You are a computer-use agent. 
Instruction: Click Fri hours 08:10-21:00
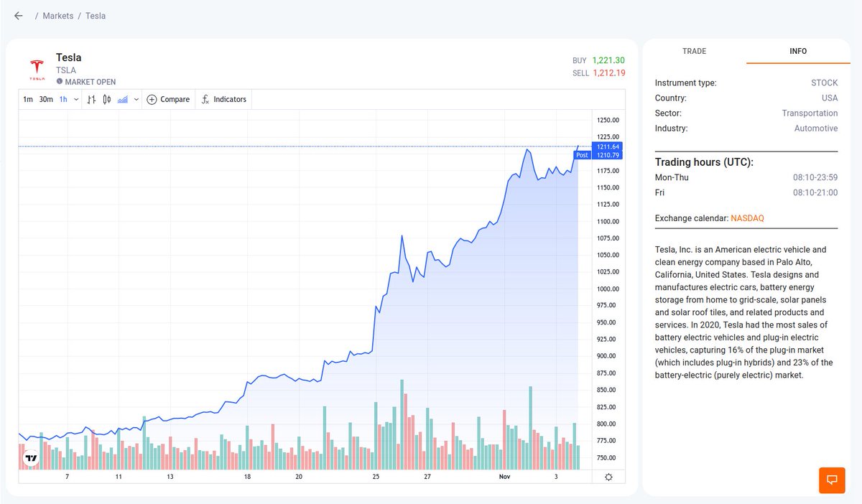coord(815,192)
